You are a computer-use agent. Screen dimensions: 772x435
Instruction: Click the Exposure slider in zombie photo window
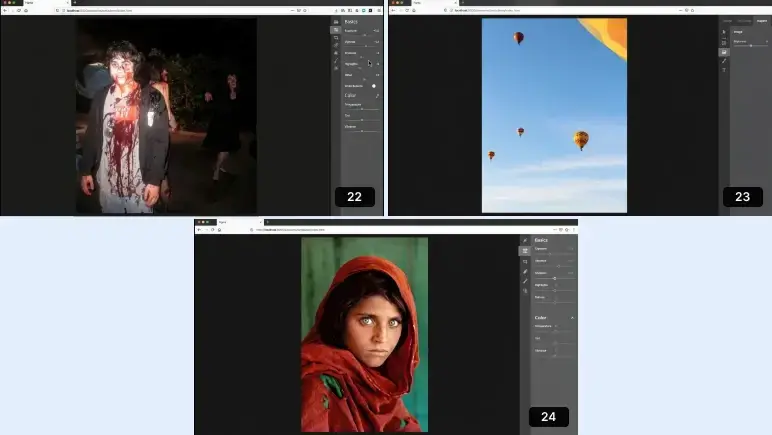coord(362,35)
